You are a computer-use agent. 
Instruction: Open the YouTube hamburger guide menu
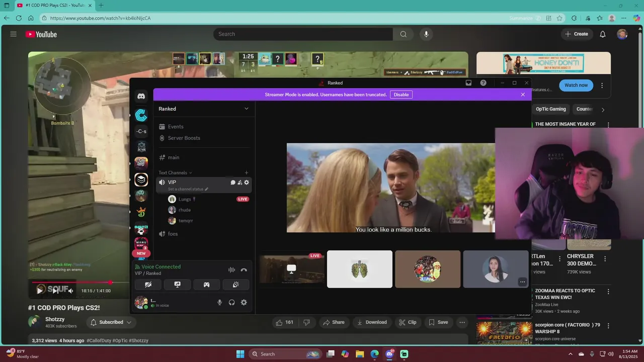pos(14,34)
